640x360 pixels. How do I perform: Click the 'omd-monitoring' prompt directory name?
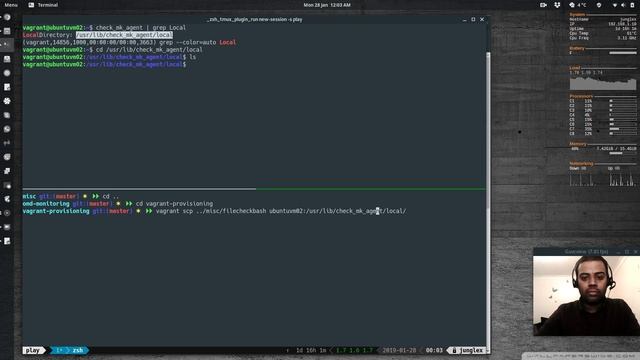[x=46, y=204]
